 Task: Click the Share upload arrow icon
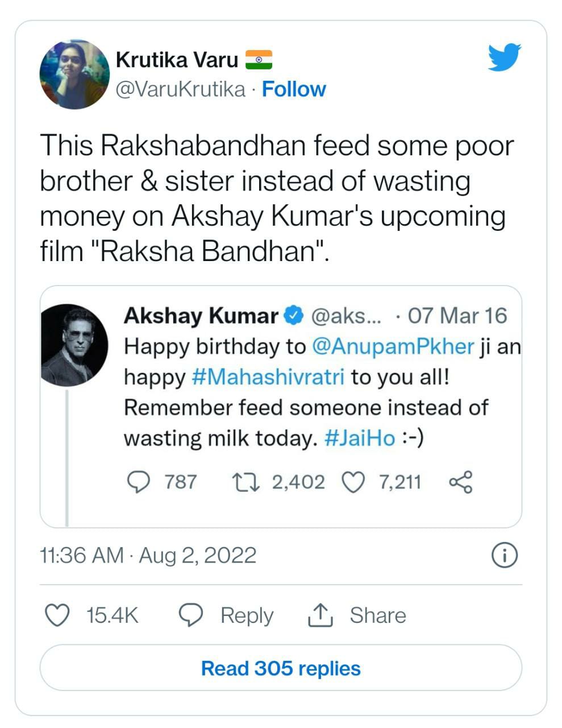tap(320, 615)
